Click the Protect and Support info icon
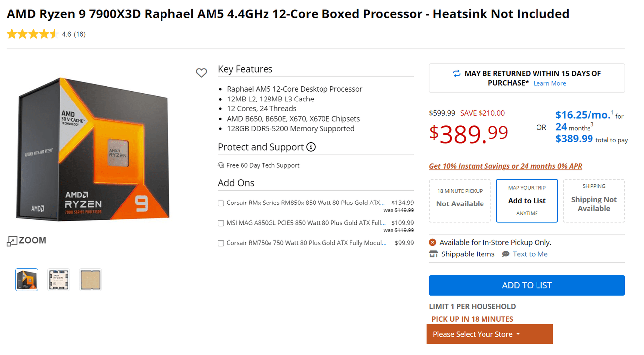The height and width of the screenshot is (355, 644). click(x=311, y=147)
